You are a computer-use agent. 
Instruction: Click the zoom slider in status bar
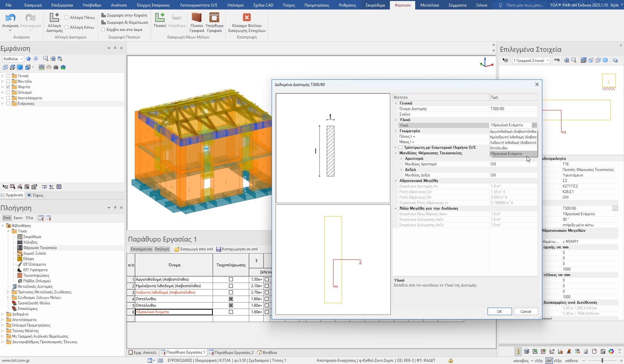pos(602,361)
